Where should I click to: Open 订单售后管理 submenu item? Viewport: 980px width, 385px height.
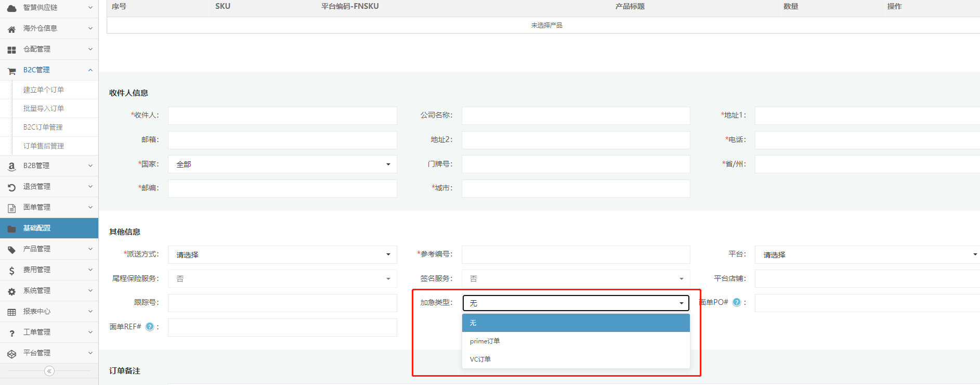pyautogui.click(x=44, y=146)
